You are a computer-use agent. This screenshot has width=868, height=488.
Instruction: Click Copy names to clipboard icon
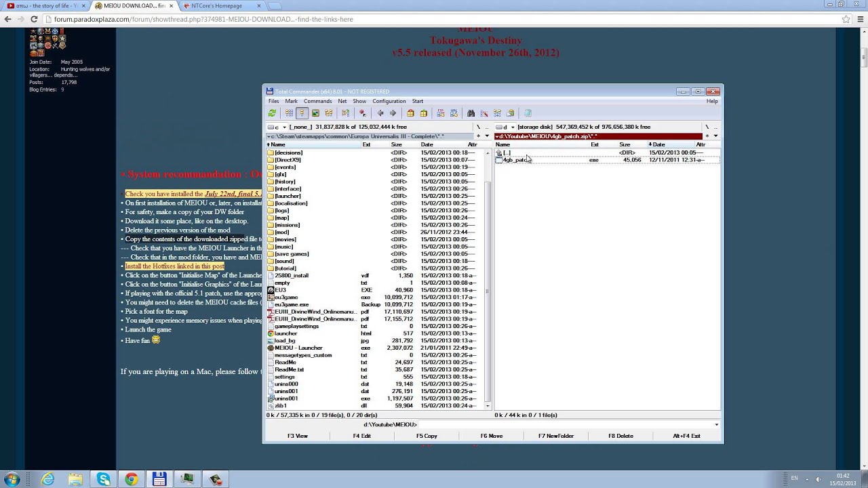511,113
